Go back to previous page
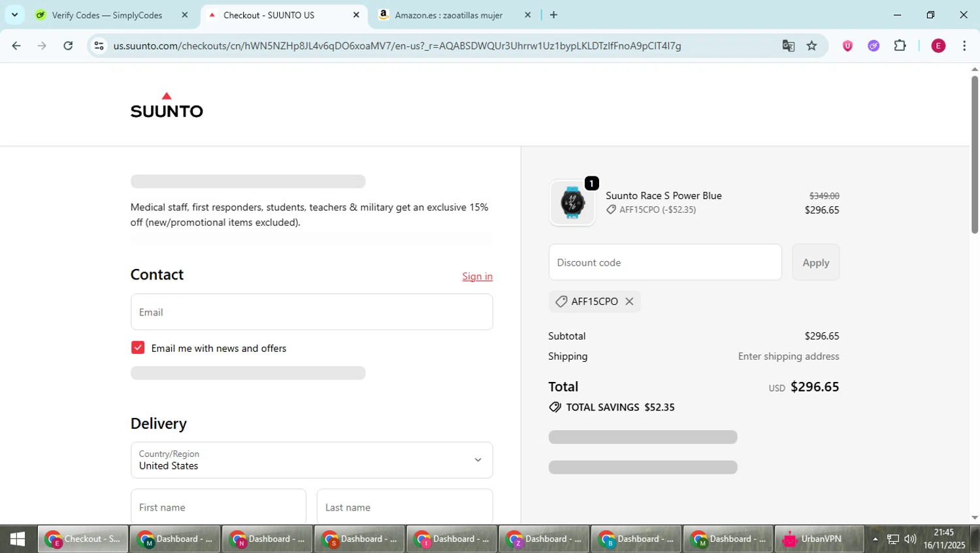This screenshot has width=980, height=553. 16,46
